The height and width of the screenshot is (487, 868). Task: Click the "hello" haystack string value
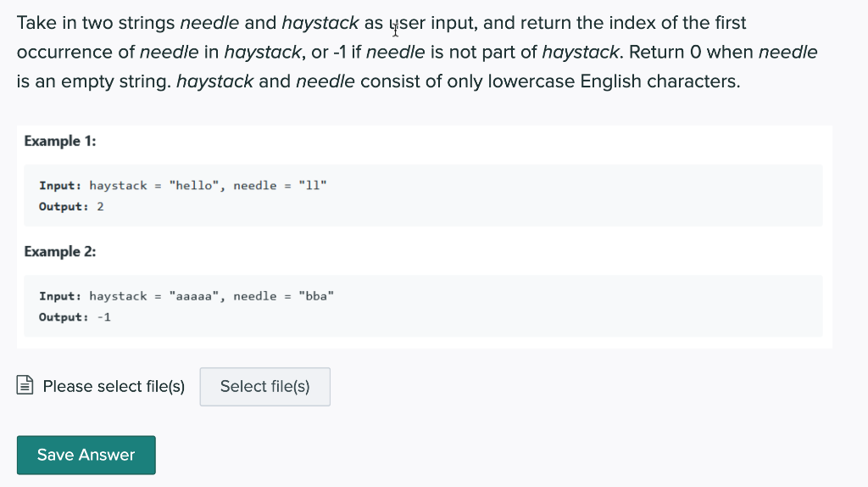[193, 186]
